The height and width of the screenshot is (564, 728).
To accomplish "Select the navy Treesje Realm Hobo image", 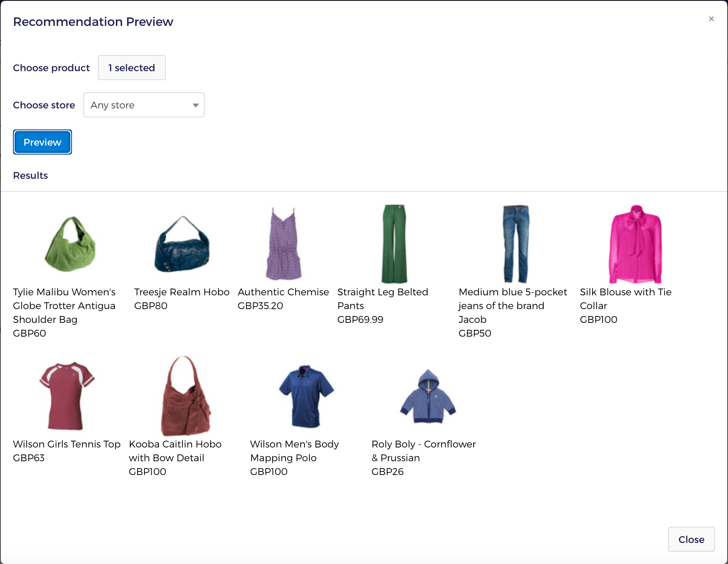I will (x=182, y=244).
